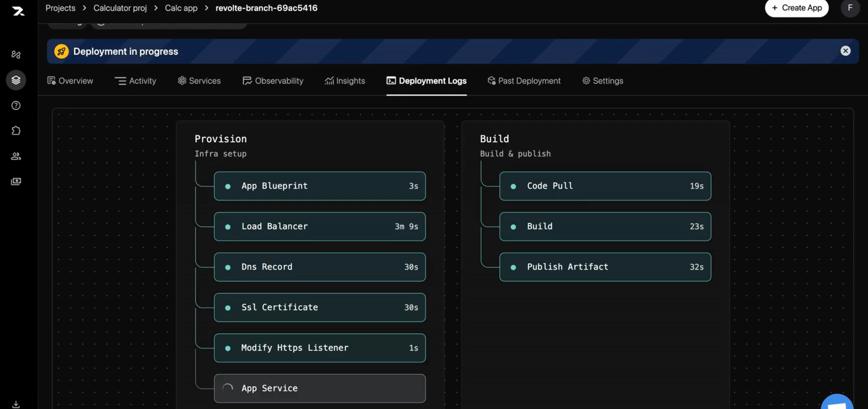Click the app logo in top-left corner
The image size is (868, 409).
pos(18,11)
